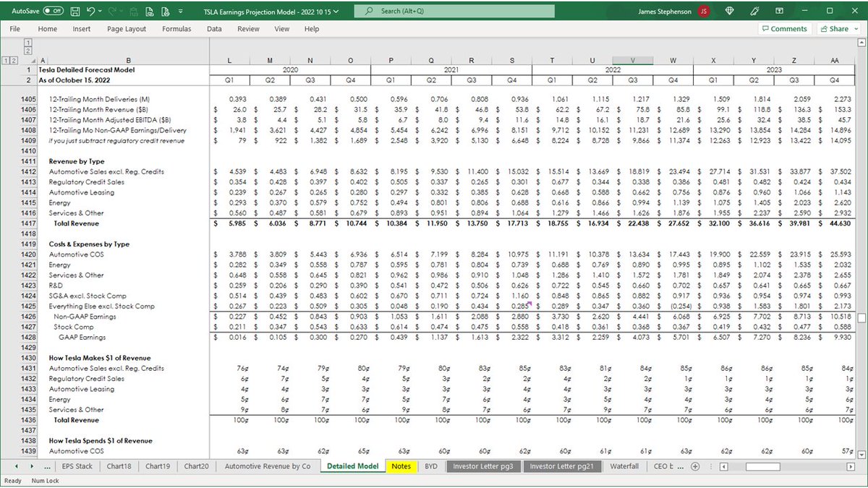Select column L header
868x488 pixels.
[229, 60]
